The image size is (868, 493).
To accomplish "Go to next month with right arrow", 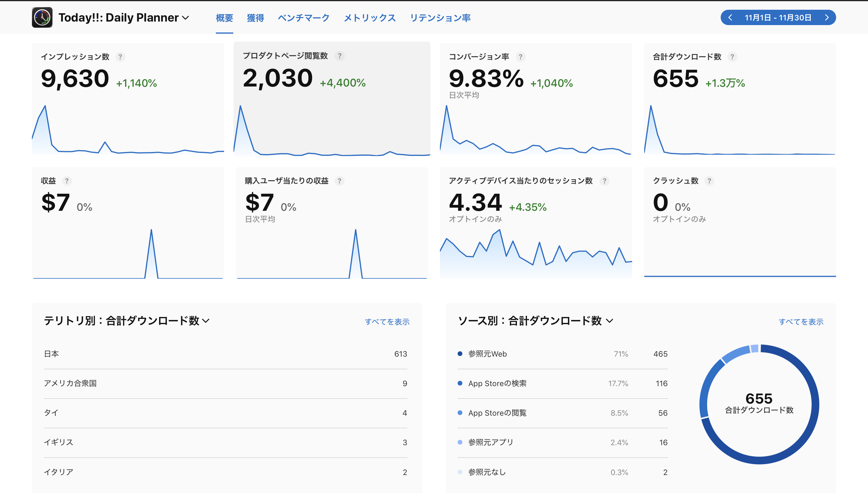I will 826,18.
